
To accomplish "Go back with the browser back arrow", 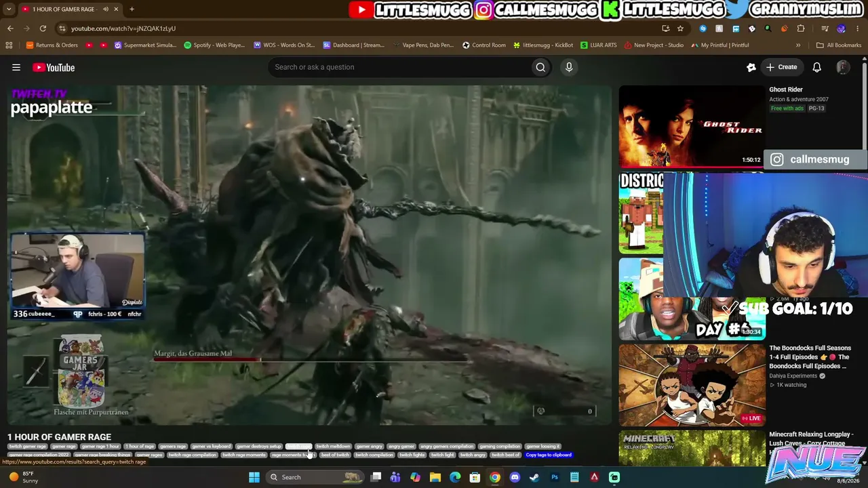I will coord(10,28).
